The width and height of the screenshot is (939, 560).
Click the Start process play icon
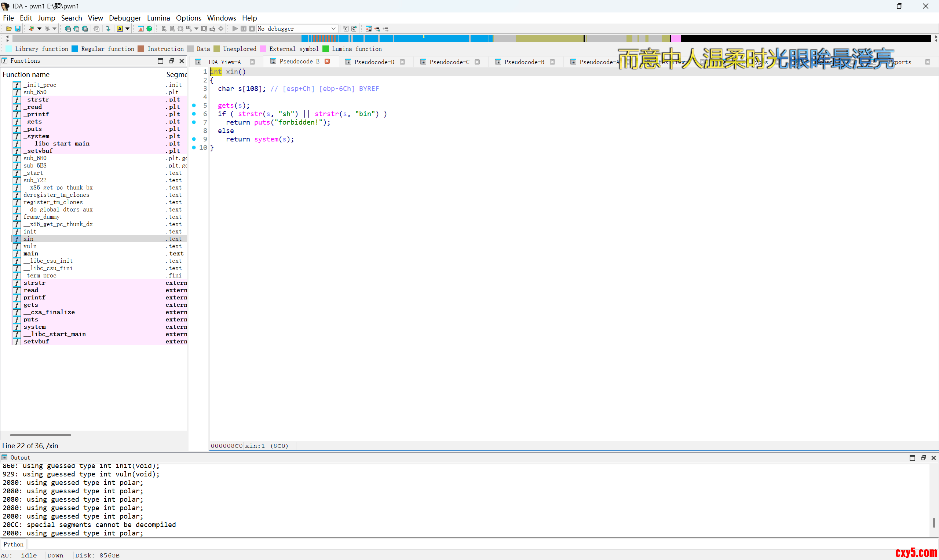(235, 29)
